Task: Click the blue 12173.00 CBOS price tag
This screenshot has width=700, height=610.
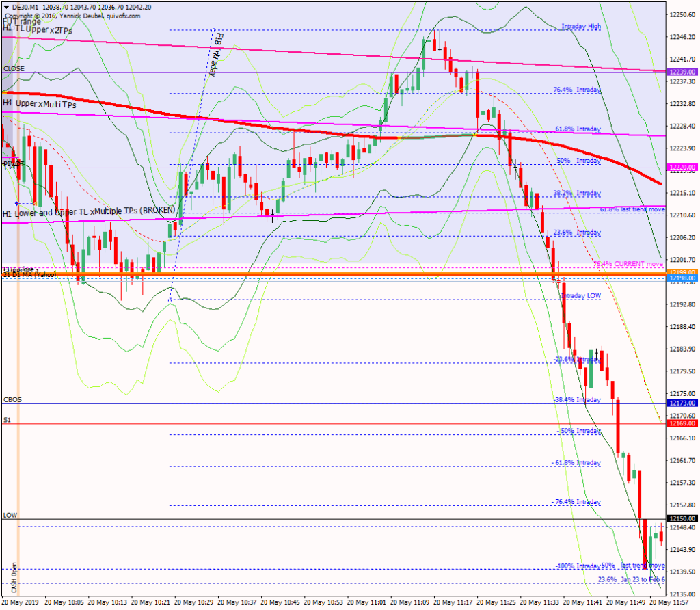Action: pos(682,403)
